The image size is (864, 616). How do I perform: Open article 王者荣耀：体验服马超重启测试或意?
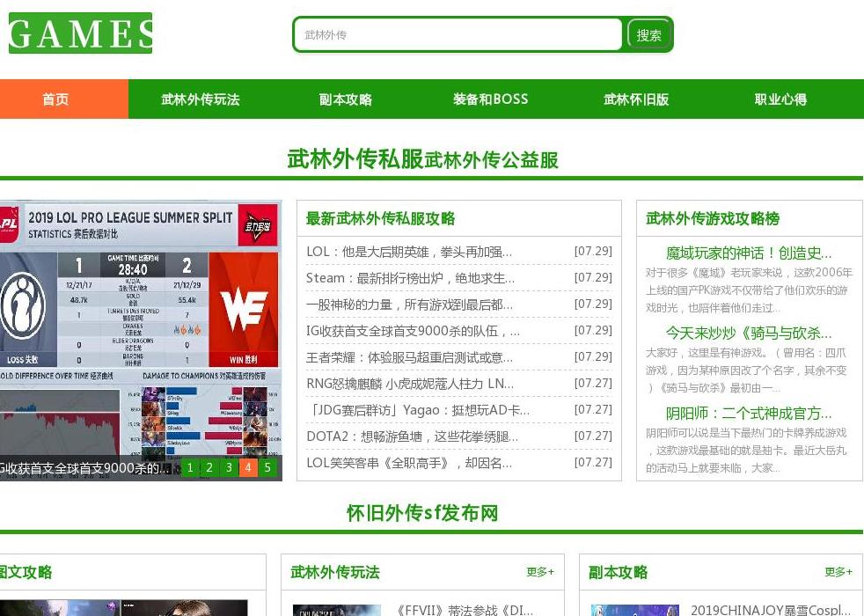409,357
